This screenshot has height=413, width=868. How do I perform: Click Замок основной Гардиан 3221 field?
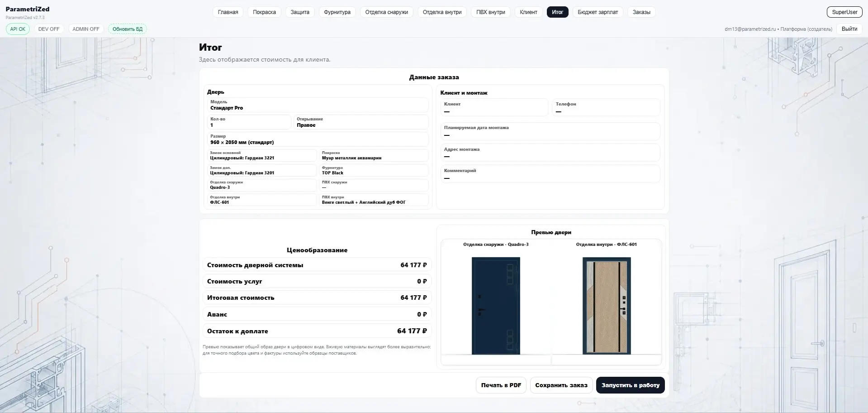coord(262,156)
